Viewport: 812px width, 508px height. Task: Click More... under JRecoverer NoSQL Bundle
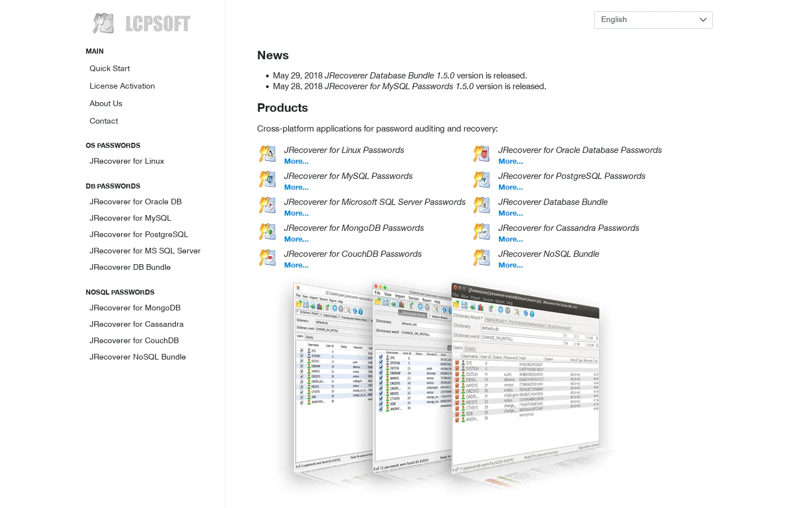510,265
